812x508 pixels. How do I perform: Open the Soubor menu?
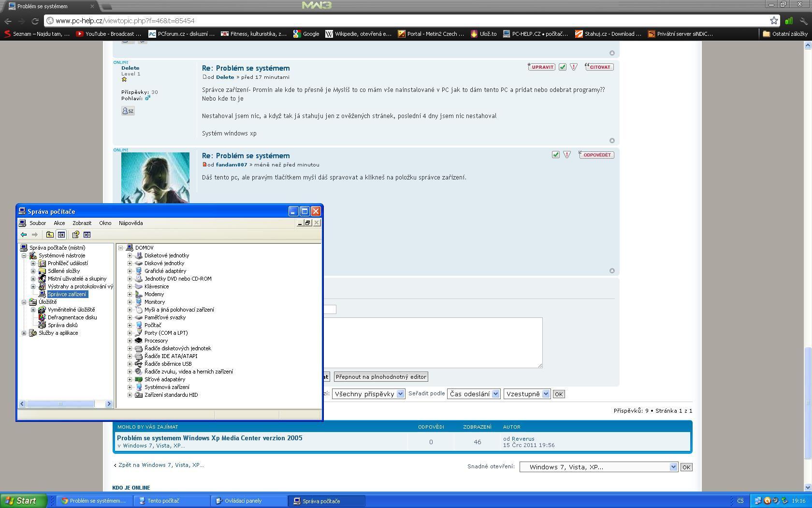[38, 223]
